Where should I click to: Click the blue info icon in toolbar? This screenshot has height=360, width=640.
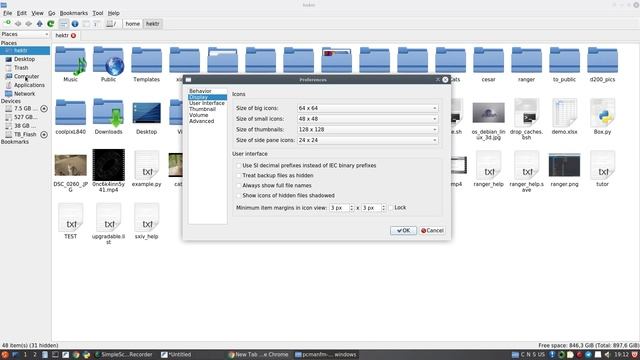click(x=75, y=24)
